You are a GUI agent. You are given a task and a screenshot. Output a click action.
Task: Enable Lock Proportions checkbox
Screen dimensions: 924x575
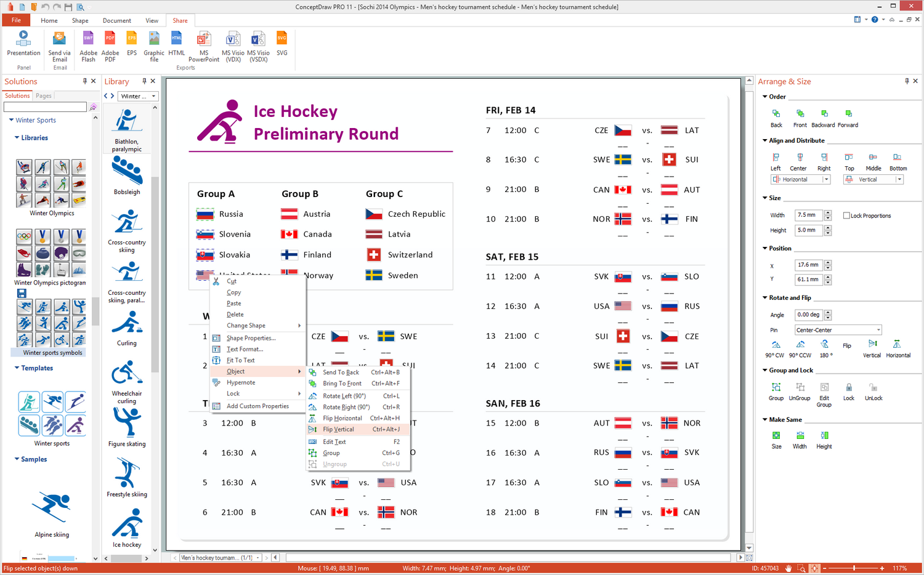click(x=847, y=215)
